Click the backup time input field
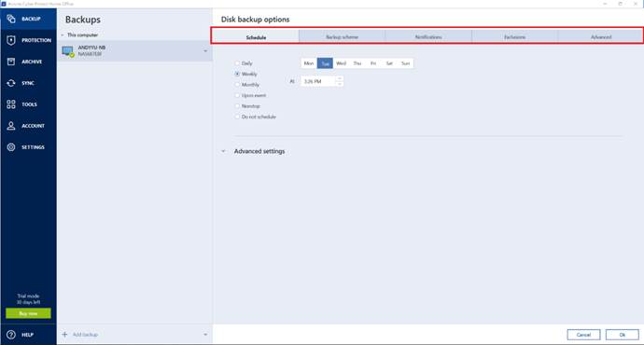Screen dimensions: 644x345 318,81
